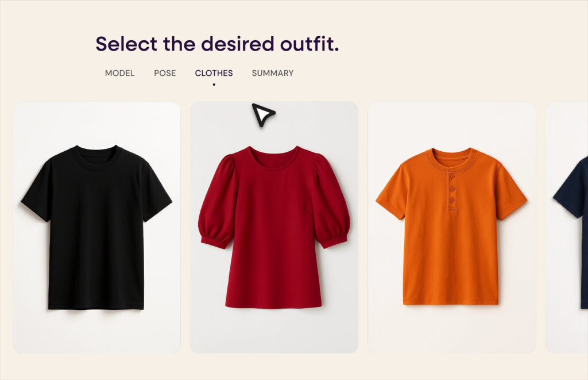Select the CLOTHES tab
Screen dimensions: 588x380
tap(214, 73)
